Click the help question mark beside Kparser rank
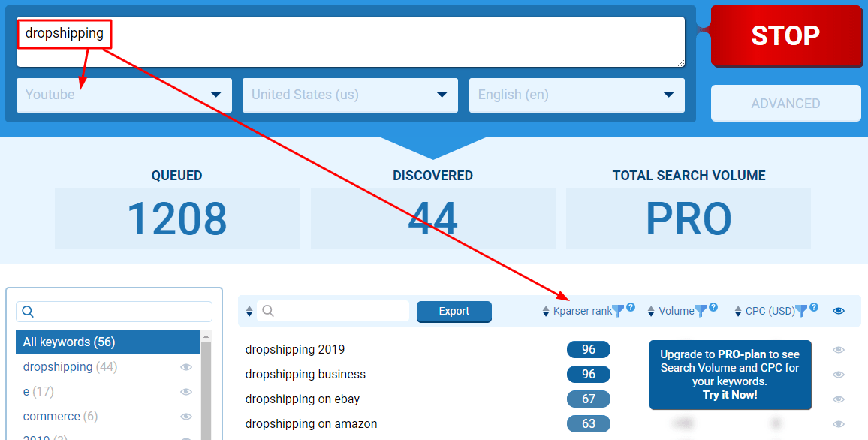 point(631,307)
